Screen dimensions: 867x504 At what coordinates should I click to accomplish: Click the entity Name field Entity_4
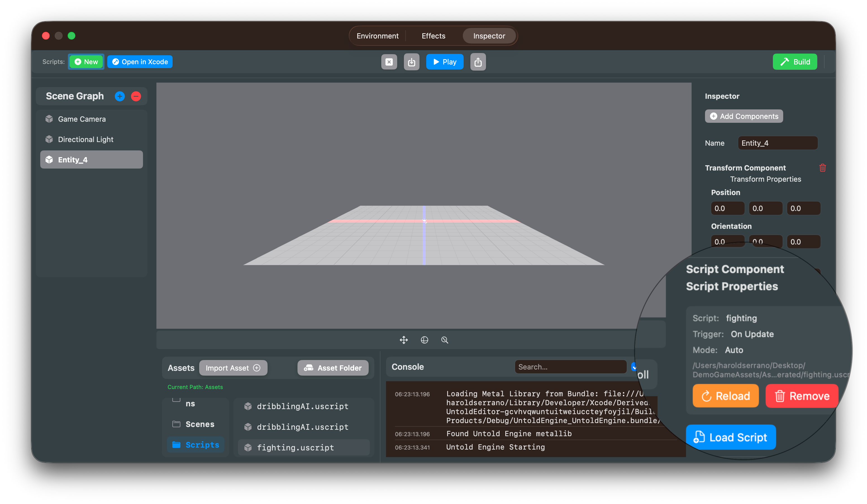pyautogui.click(x=777, y=143)
